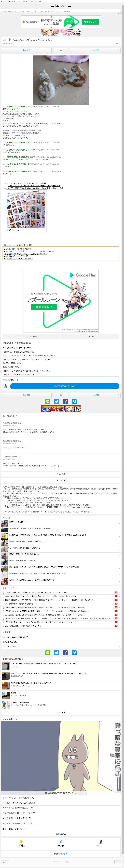Click the B icon beside このブログの読者になる

click(x=5, y=386)
